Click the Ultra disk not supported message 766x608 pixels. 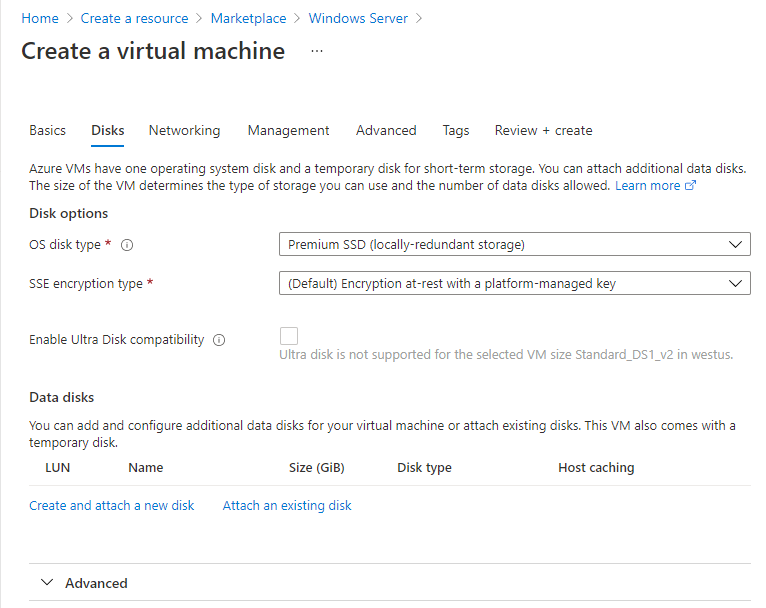pos(506,355)
